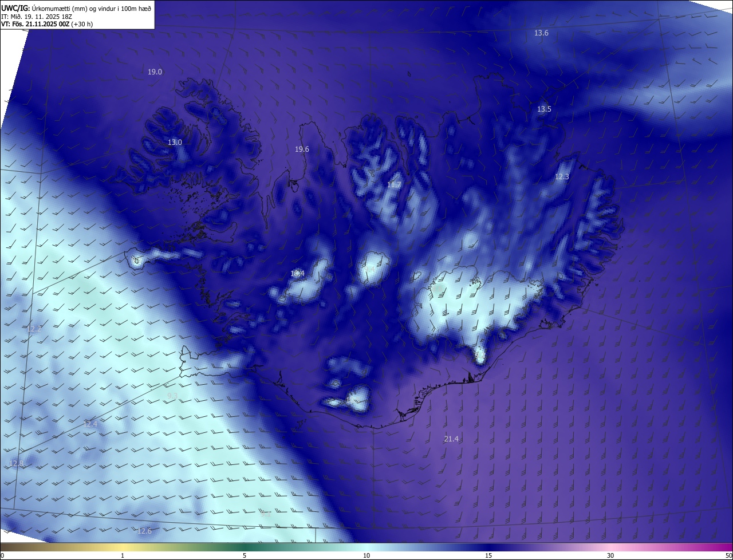Click the 12.4 value in the southwest sea
Image resolution: width=733 pixels, height=560 pixels.
tap(90, 424)
